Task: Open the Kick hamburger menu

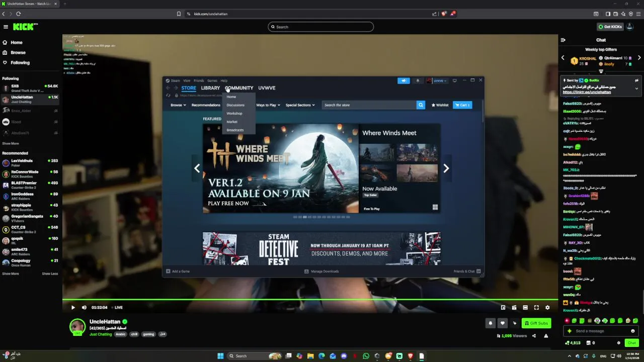Action: [x=6, y=27]
